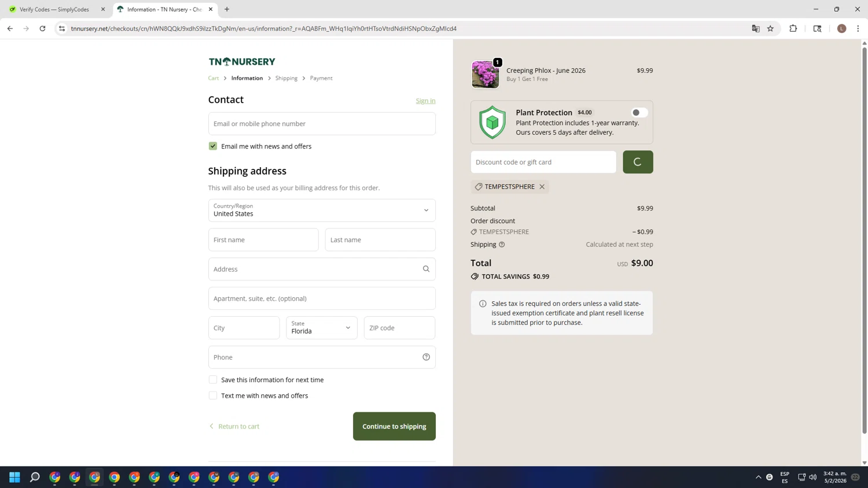868x488 pixels.
Task: Open the site information icon in address bar
Action: coord(62,28)
